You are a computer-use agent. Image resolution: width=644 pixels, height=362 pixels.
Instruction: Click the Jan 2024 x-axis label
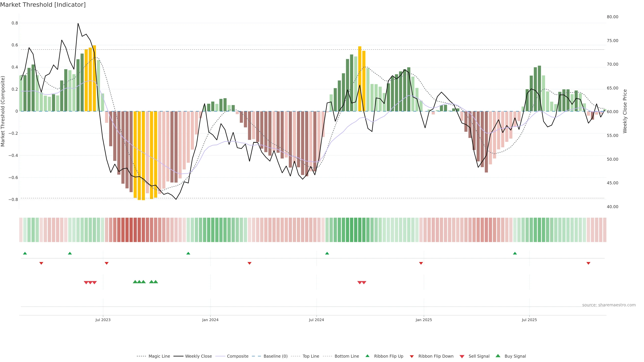point(210,320)
